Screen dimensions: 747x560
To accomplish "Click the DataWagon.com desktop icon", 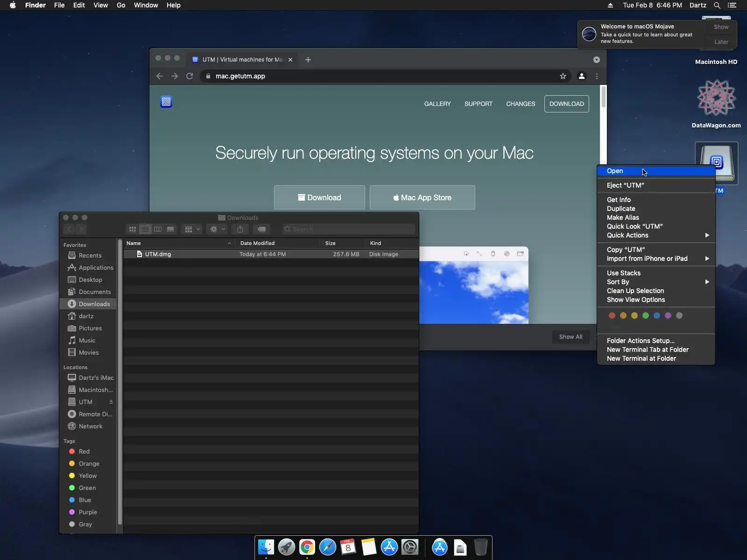I will point(716,98).
